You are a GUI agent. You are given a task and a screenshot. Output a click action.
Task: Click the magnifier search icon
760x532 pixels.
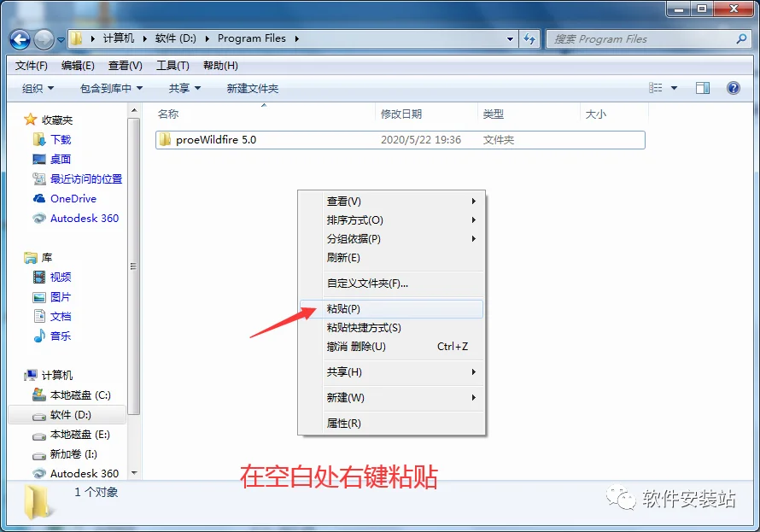[741, 38]
